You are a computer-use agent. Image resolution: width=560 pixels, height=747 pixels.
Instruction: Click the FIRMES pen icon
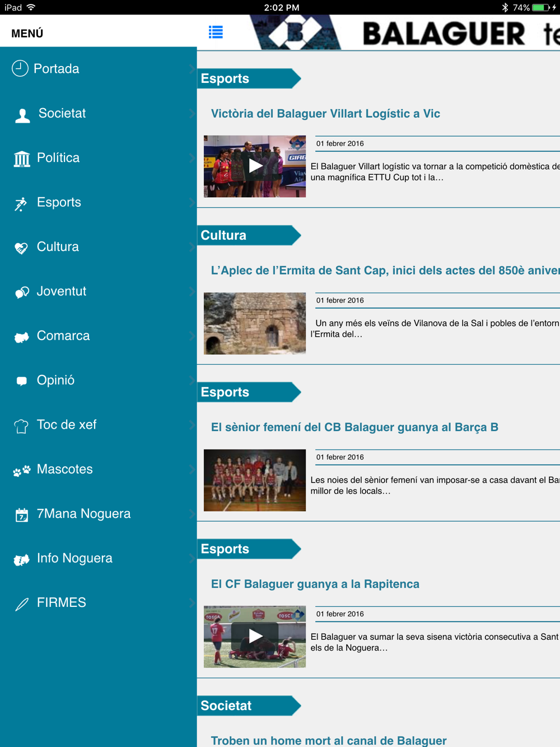[x=22, y=604]
